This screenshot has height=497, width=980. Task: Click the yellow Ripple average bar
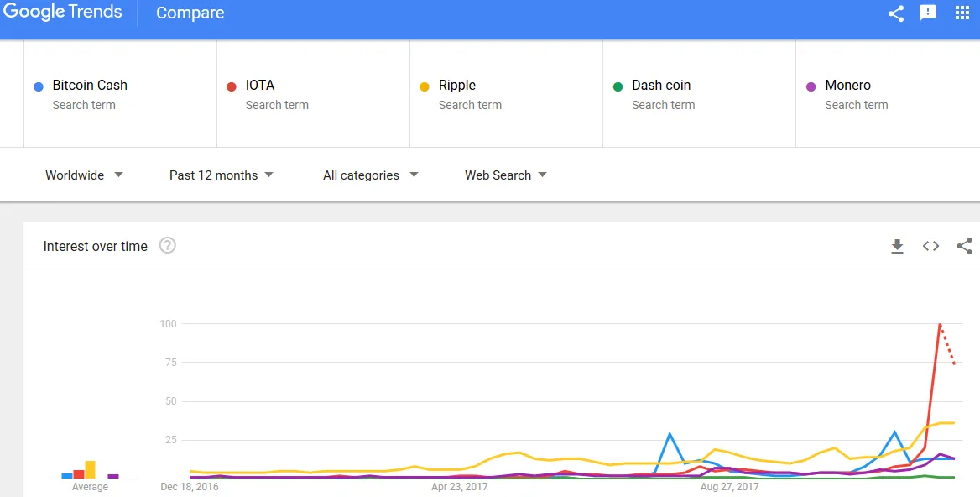point(90,469)
